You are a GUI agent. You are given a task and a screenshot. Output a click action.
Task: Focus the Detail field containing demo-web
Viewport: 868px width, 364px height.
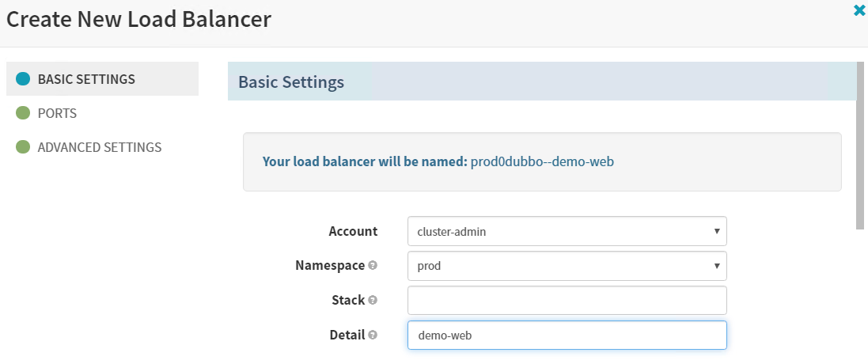point(567,336)
